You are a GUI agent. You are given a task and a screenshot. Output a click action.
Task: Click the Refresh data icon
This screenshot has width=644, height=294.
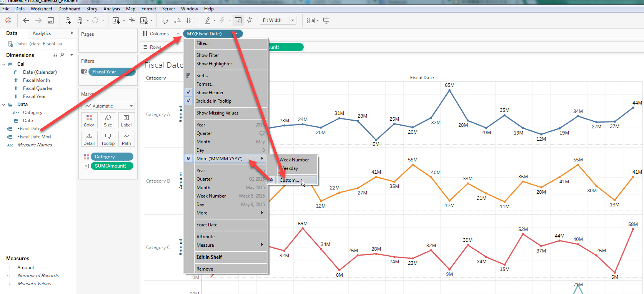coord(95,20)
